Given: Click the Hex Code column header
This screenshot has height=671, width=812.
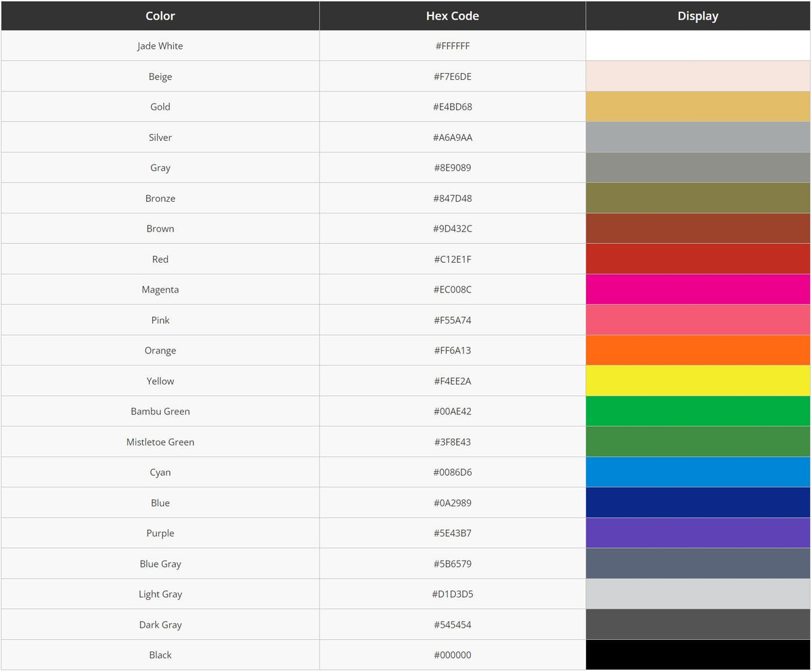Looking at the screenshot, I should click(x=453, y=16).
